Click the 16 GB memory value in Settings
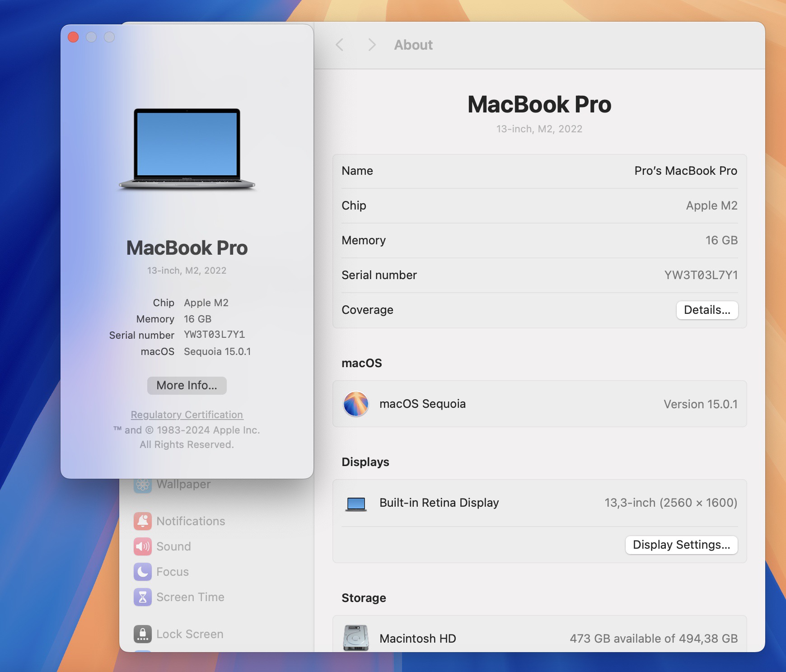 pyautogui.click(x=721, y=240)
